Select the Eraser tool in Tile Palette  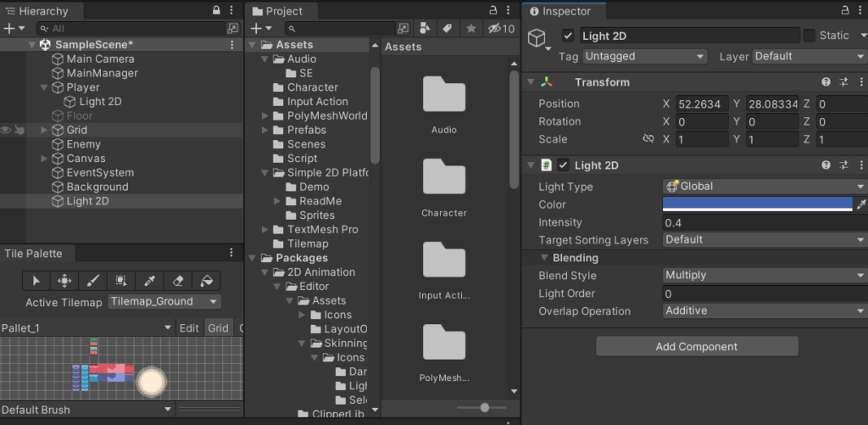(177, 281)
